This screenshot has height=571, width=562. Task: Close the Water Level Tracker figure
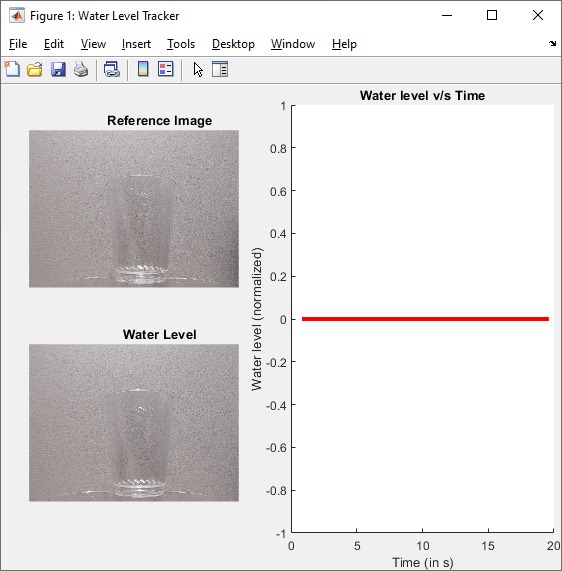(x=538, y=15)
